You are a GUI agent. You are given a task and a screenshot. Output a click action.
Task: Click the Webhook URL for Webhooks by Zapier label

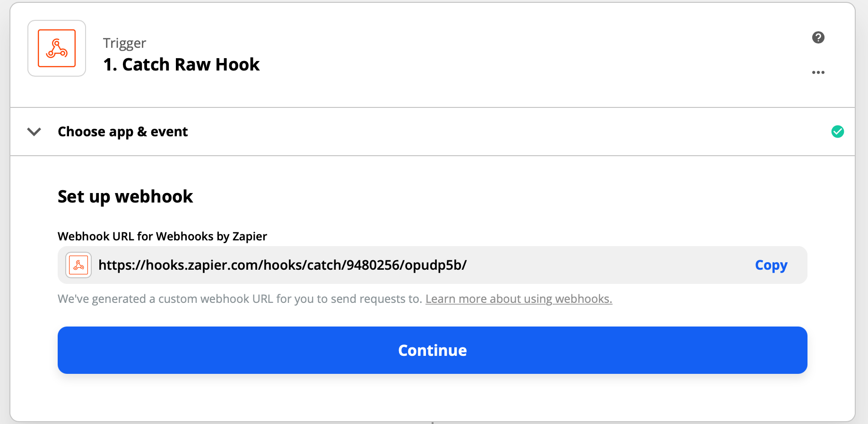point(162,236)
